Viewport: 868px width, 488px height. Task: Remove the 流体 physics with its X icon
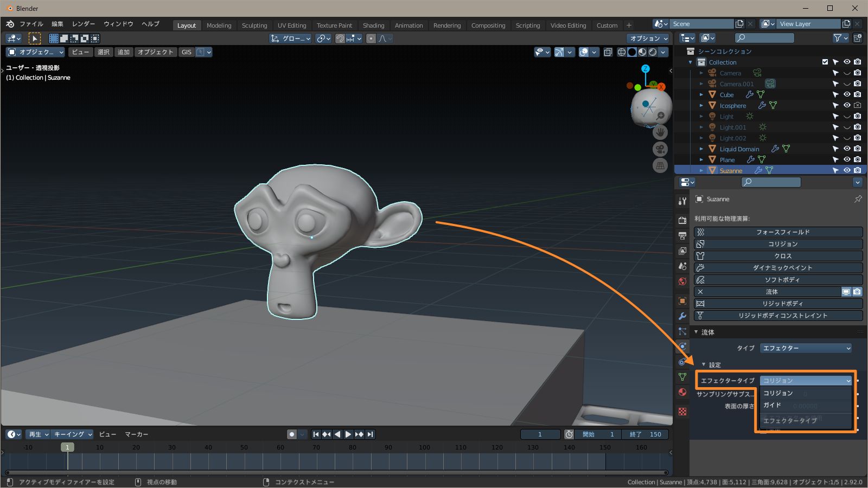coord(700,292)
